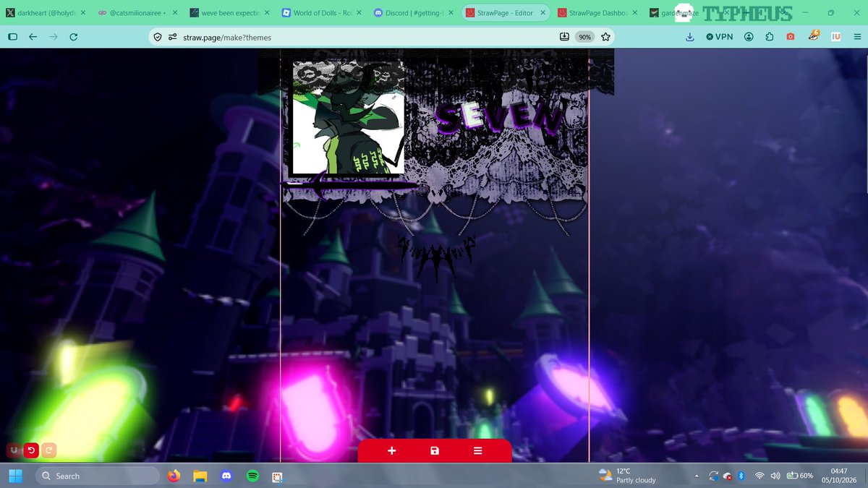This screenshot has width=868, height=488.
Task: Switch to the weve been expecting tab
Action: [229, 13]
